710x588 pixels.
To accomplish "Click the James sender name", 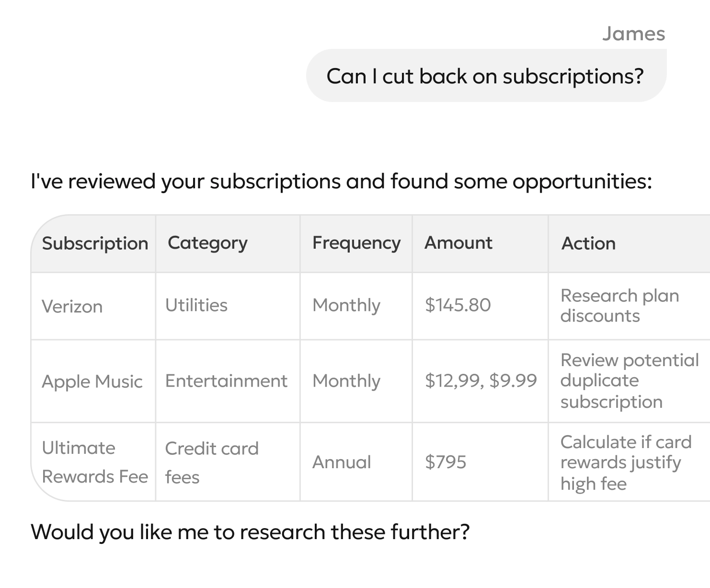I will (x=633, y=34).
